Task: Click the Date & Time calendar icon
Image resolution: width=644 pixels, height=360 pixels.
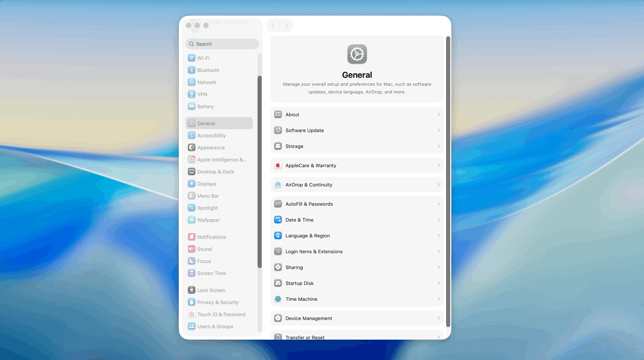Action: click(x=278, y=220)
